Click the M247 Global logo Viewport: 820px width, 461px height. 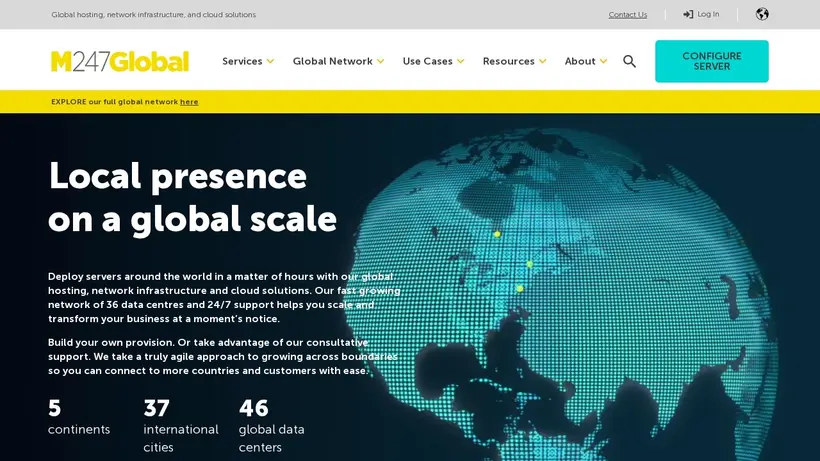tap(120, 61)
